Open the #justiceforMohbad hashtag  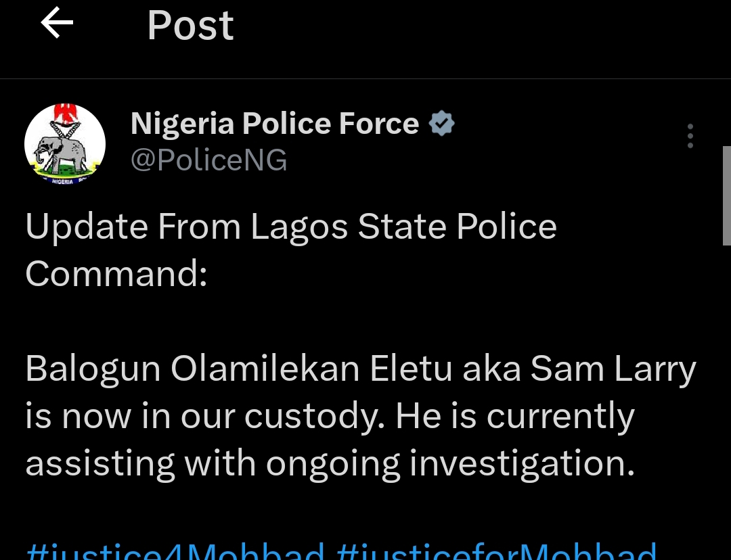click(x=497, y=552)
